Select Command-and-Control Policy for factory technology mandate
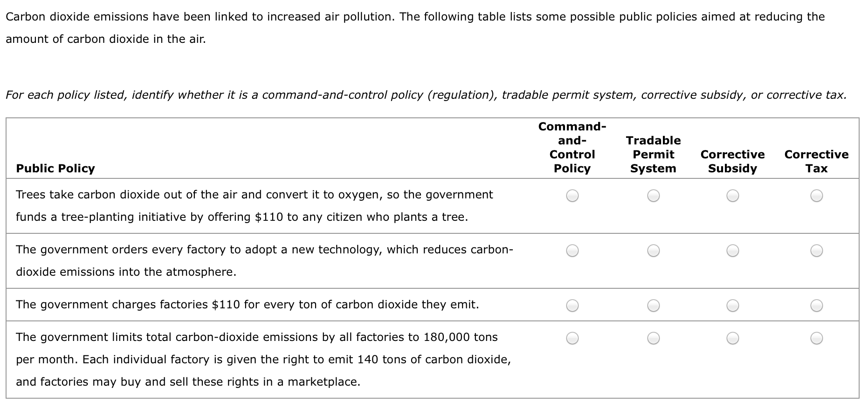 573,251
